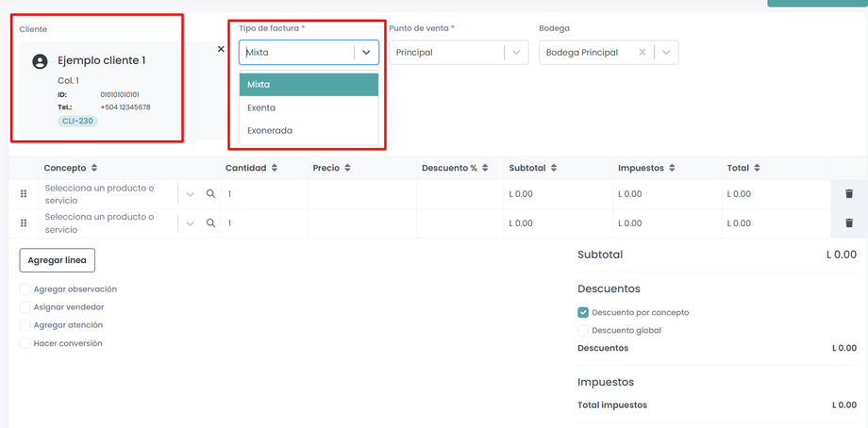Expand the Punto de venta dropdown
This screenshot has width=868, height=428.
click(x=516, y=53)
